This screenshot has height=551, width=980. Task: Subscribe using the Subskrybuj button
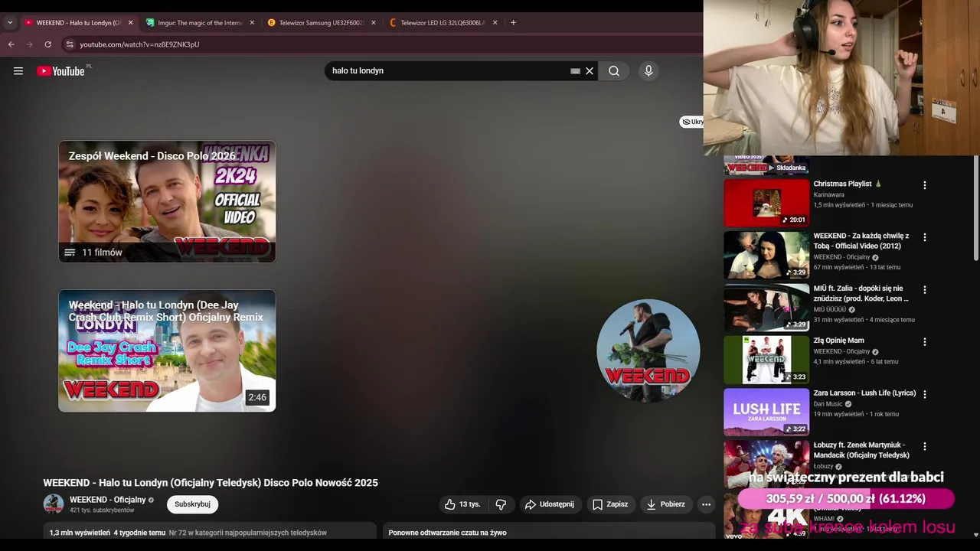[192, 504]
